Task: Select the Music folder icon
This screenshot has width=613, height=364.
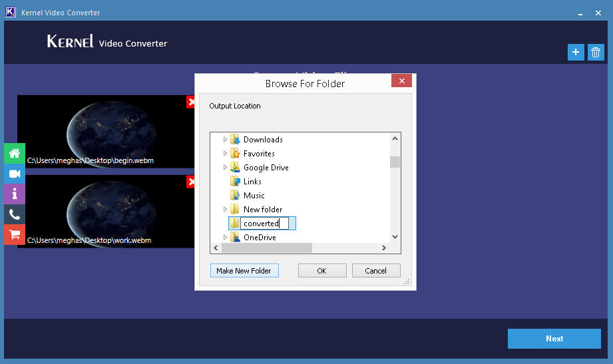Action: tap(235, 195)
